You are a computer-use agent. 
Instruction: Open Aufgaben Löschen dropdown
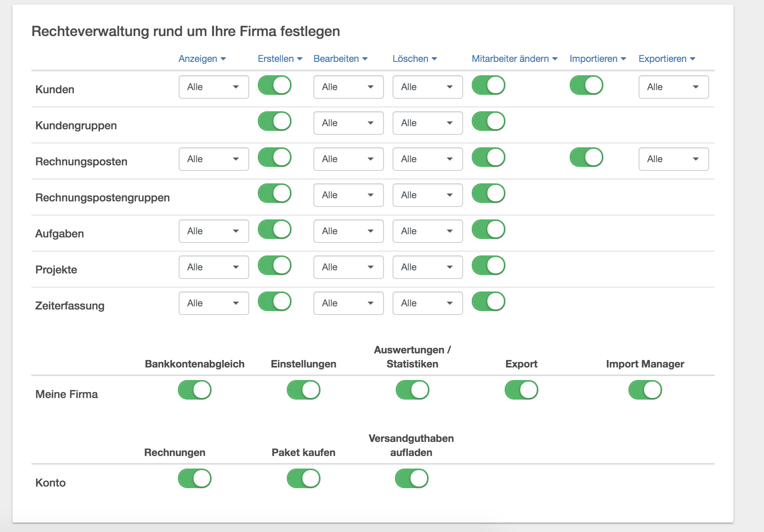427,231
